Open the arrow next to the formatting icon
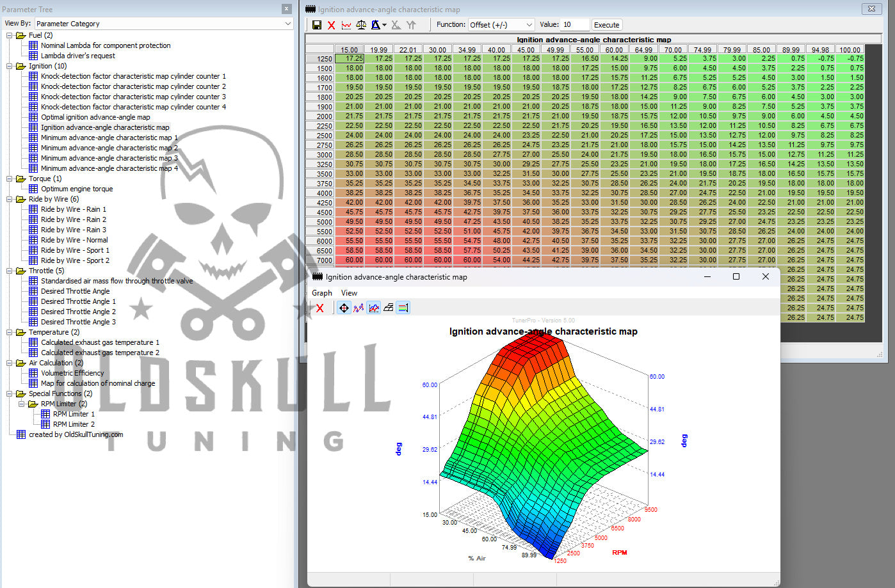Screen dimensions: 895x588 tap(384, 25)
